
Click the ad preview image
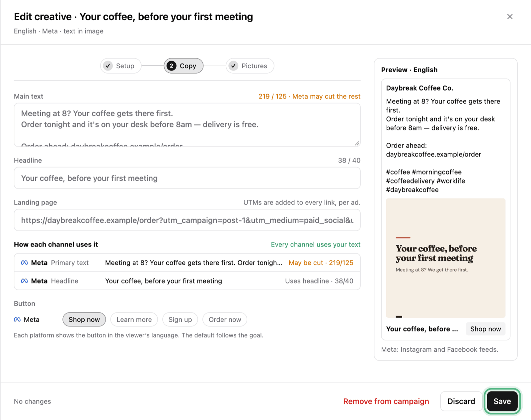tap(446, 258)
